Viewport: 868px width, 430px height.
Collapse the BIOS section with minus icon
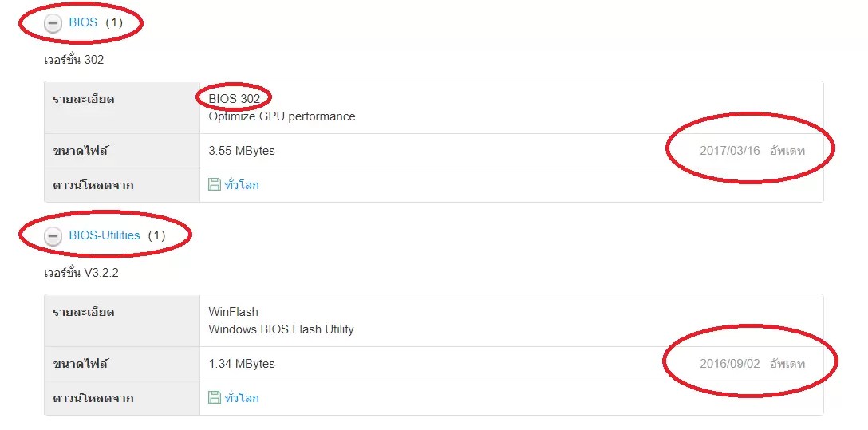click(x=53, y=23)
